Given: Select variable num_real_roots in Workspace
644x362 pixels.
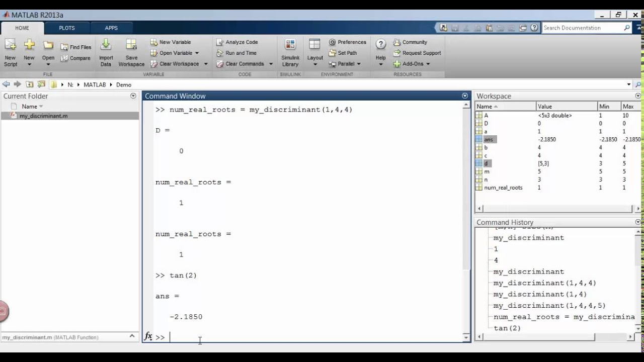Looking at the screenshot, I should [x=503, y=188].
